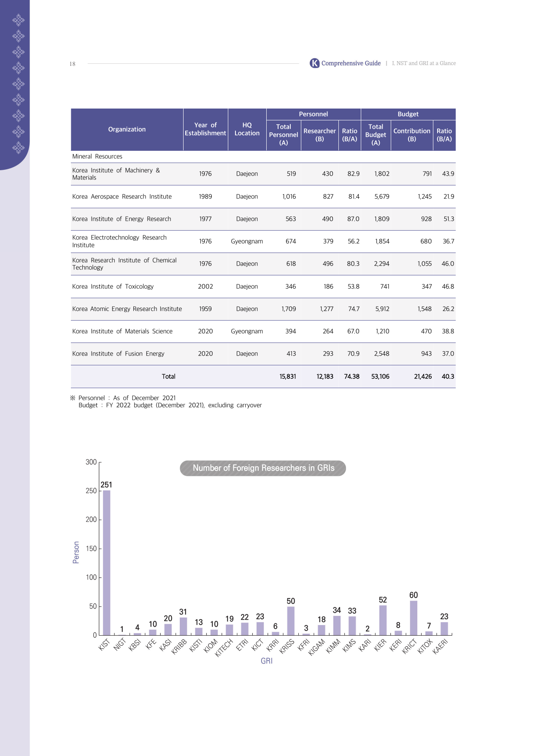Click the 'GRI' x-axis title

point(267,661)
